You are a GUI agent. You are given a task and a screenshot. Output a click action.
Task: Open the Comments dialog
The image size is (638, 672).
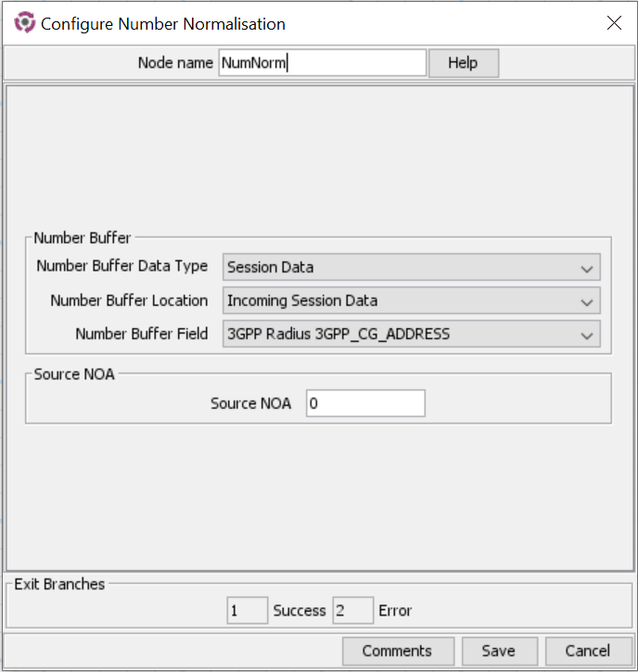click(x=398, y=651)
